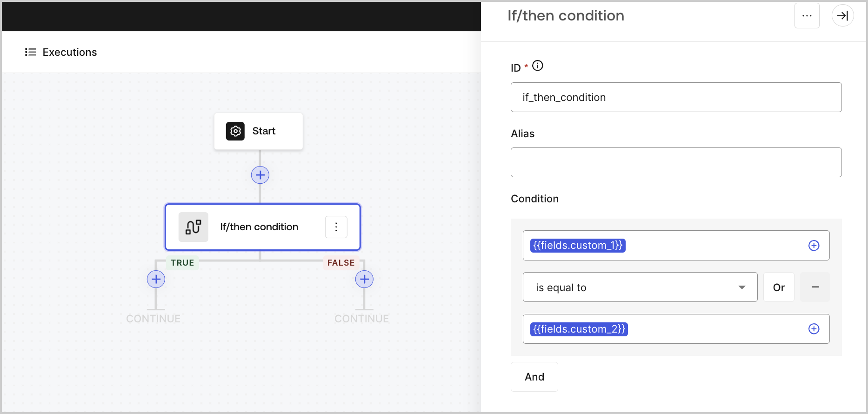Select the If/then condition node
Image resolution: width=868 pixels, height=414 pixels.
click(262, 227)
